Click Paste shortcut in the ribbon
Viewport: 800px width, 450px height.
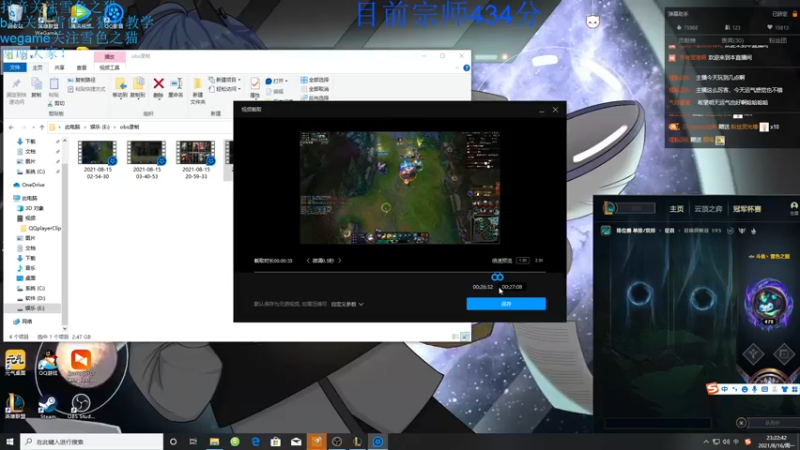[86, 89]
